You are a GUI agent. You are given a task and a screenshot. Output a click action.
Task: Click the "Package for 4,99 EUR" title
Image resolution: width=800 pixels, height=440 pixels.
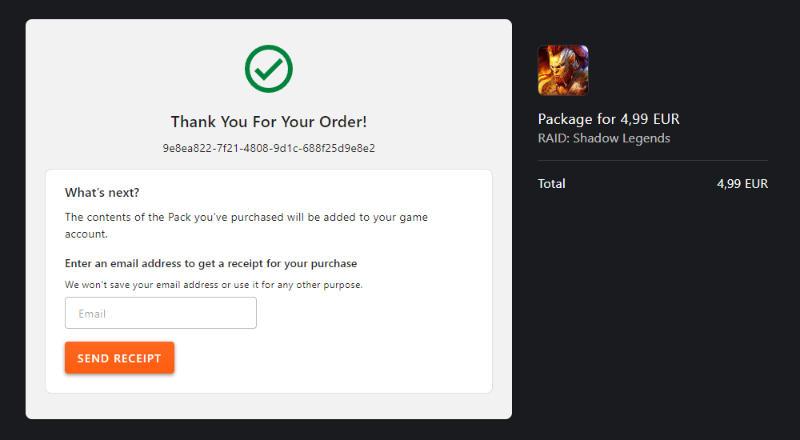pos(608,119)
